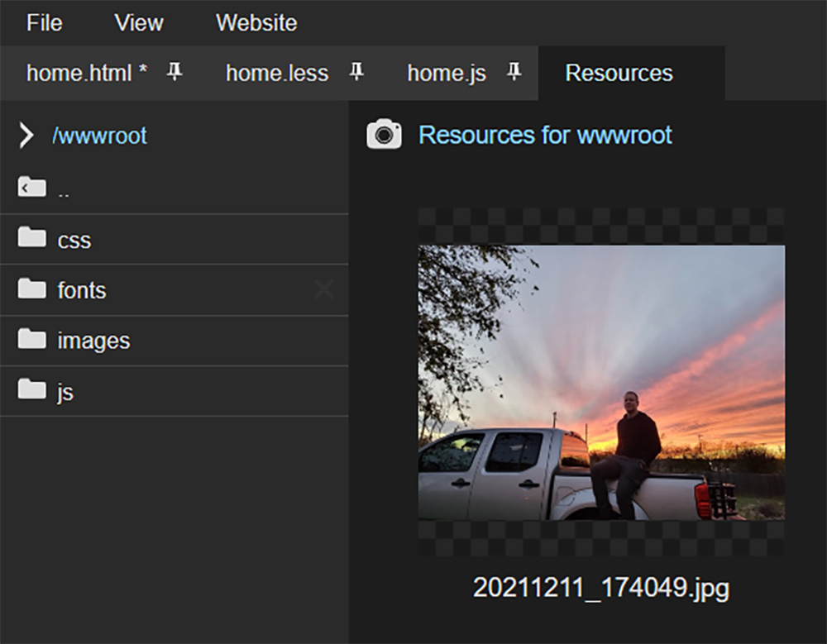
Task: Select the Resources tab
Action: (619, 73)
